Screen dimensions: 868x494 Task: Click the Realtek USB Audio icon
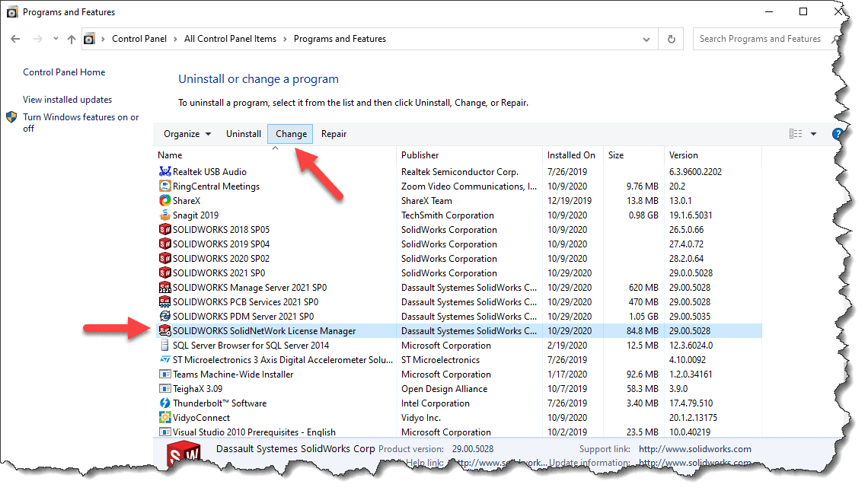point(164,172)
